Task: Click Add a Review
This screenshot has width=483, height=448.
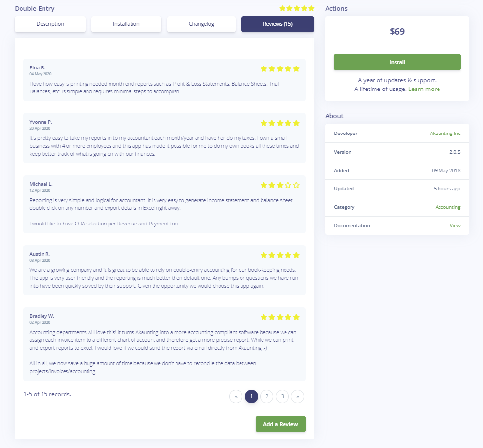Action: point(280,424)
